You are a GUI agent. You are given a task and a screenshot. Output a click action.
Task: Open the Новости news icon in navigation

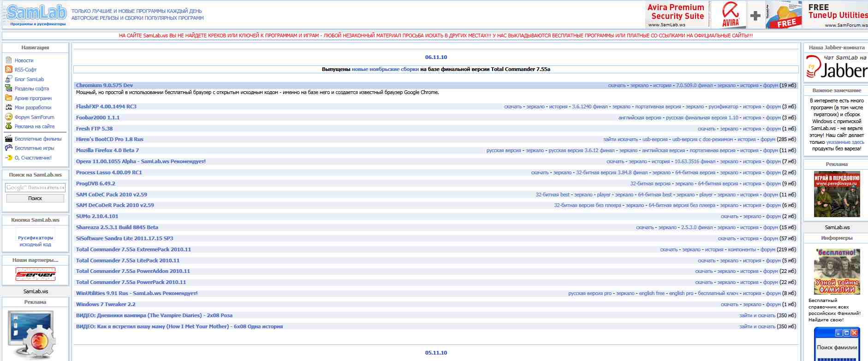pos(9,60)
